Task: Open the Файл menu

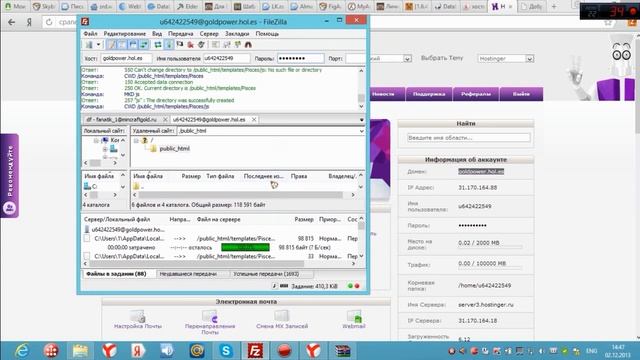Action: click(90, 33)
